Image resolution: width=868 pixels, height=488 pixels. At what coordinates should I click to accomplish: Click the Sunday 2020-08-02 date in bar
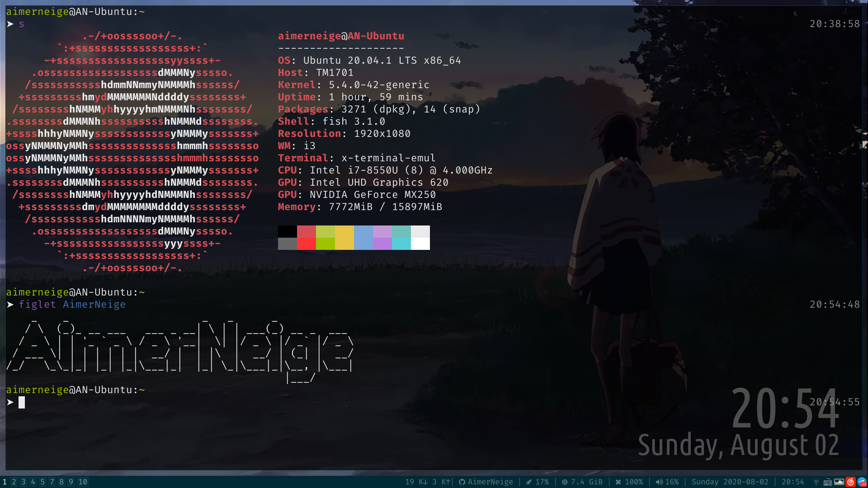pyautogui.click(x=730, y=482)
